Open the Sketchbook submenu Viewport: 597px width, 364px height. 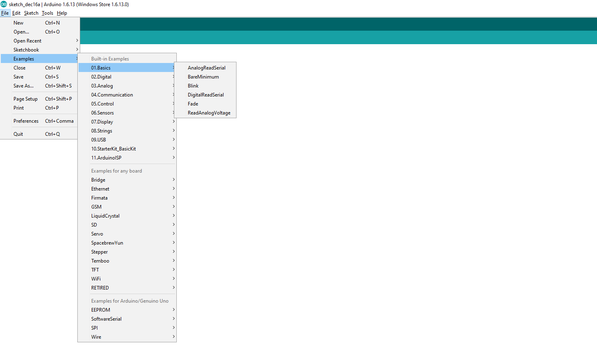pos(26,50)
